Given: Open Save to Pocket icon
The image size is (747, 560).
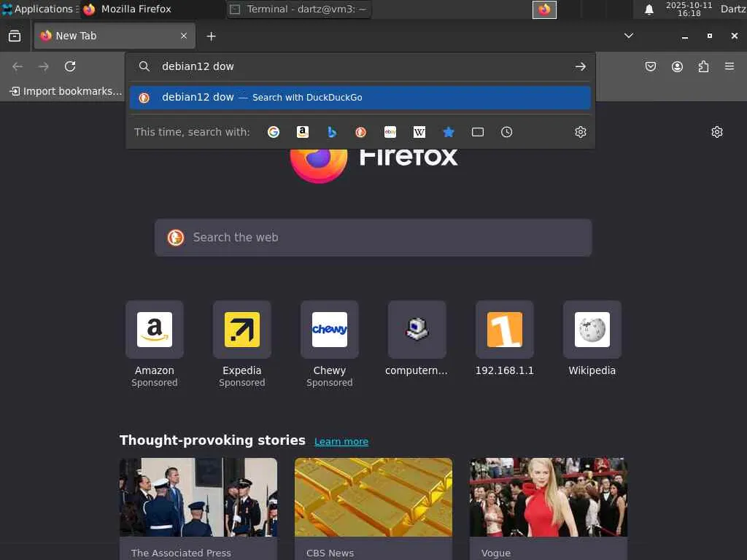Looking at the screenshot, I should 650,66.
